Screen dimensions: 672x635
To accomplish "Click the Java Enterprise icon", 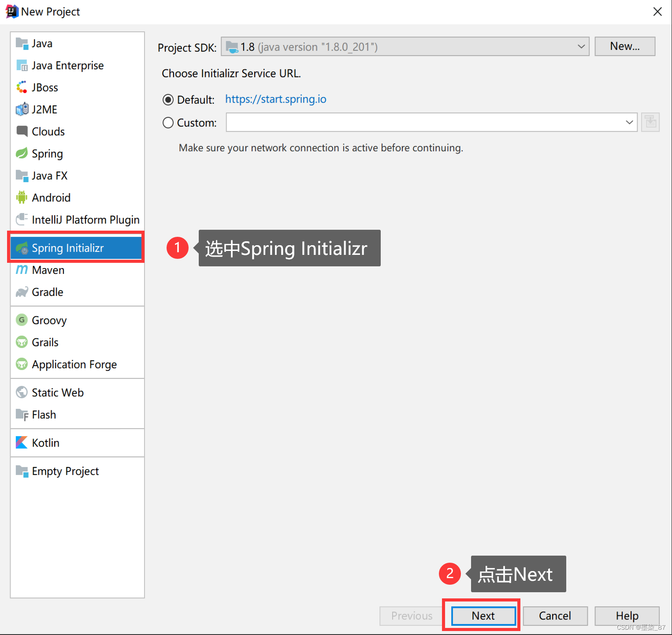I will pyautogui.click(x=22, y=65).
